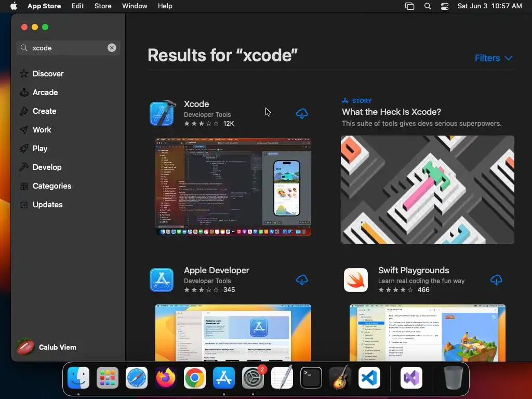Click Apple Developer 345 rating
The width and height of the screenshot is (532, 399).
pyautogui.click(x=209, y=290)
